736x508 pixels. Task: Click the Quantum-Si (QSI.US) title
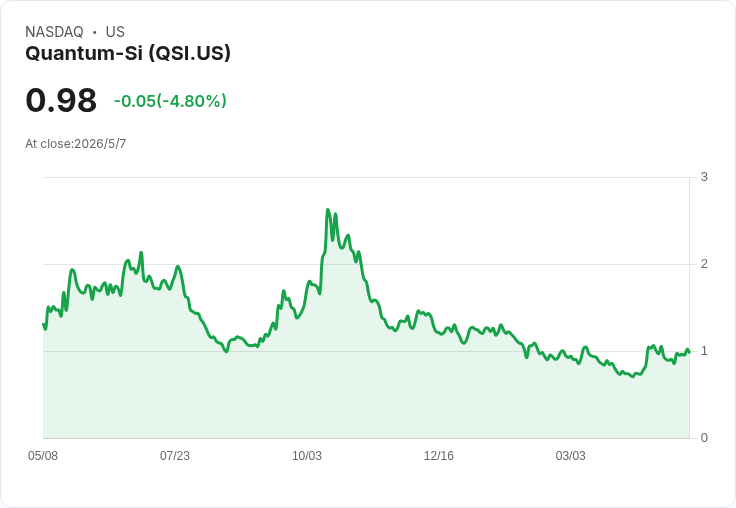point(128,53)
